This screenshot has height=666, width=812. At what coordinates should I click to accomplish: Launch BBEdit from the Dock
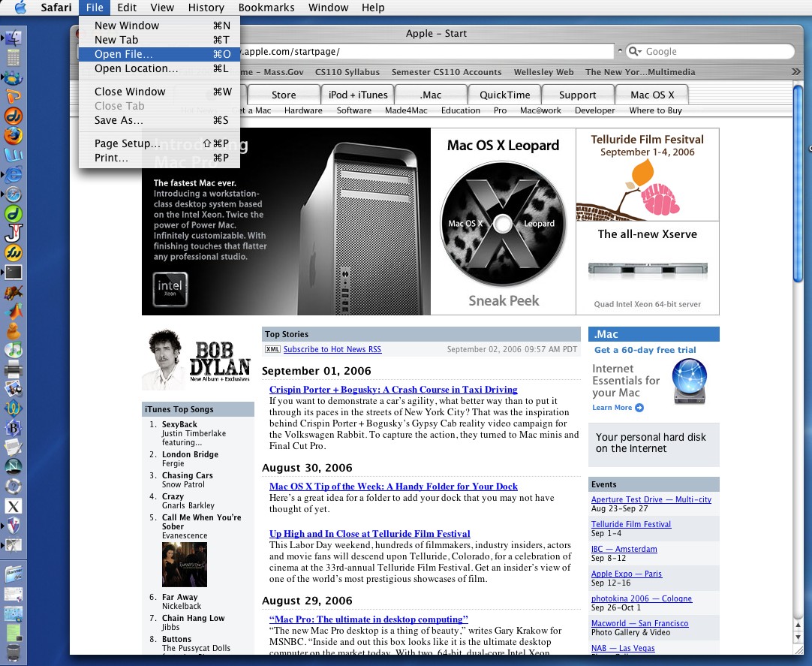click(13, 428)
